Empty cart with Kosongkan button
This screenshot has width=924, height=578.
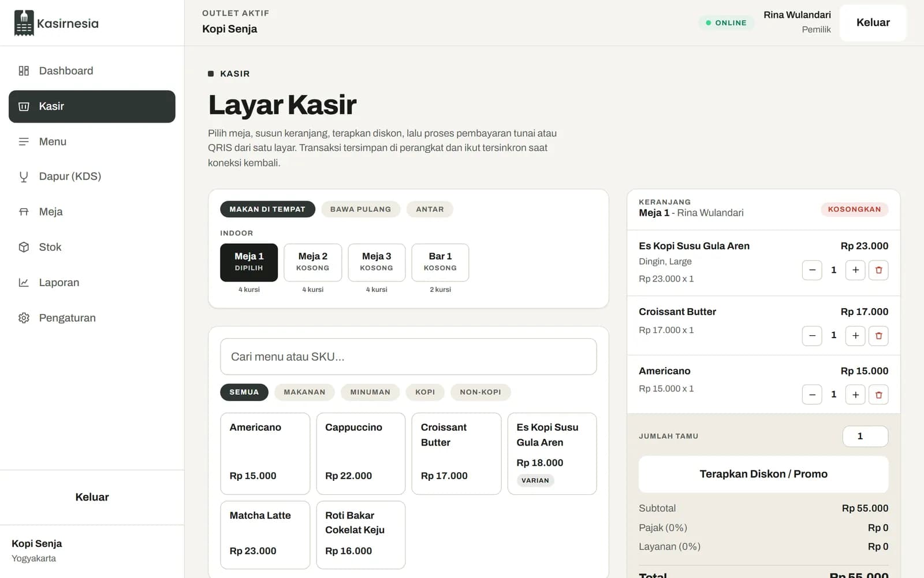(x=854, y=209)
